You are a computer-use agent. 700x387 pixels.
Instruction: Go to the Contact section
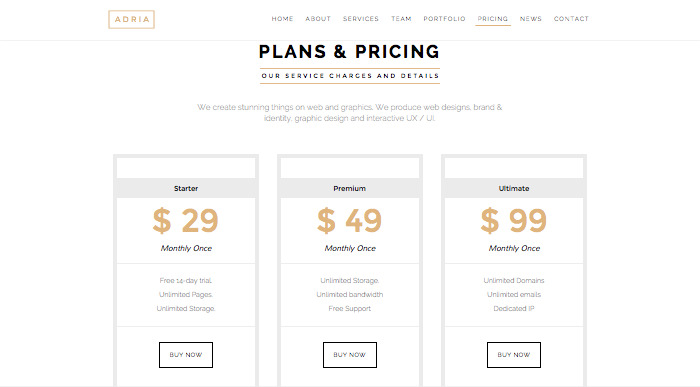coord(571,19)
